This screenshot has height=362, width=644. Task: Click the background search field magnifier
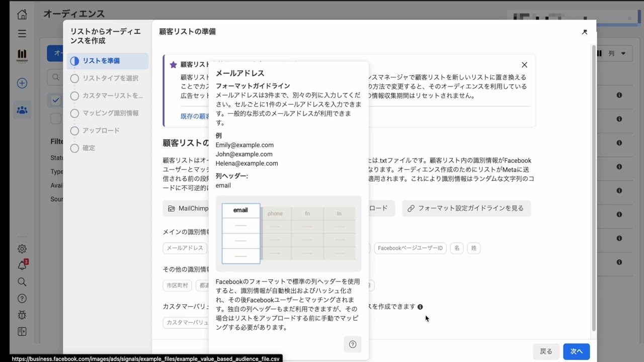tap(55, 77)
